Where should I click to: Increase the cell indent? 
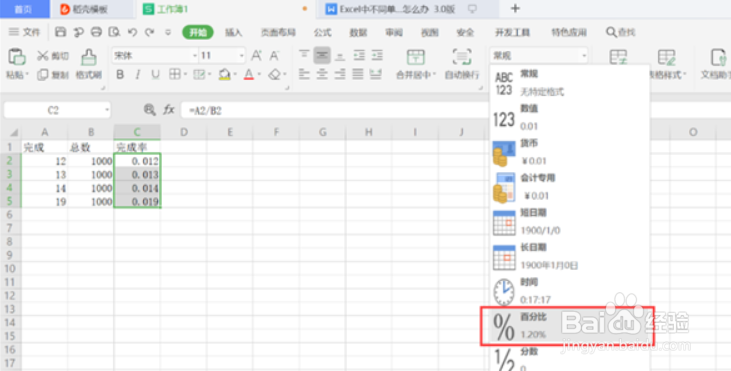[377, 55]
